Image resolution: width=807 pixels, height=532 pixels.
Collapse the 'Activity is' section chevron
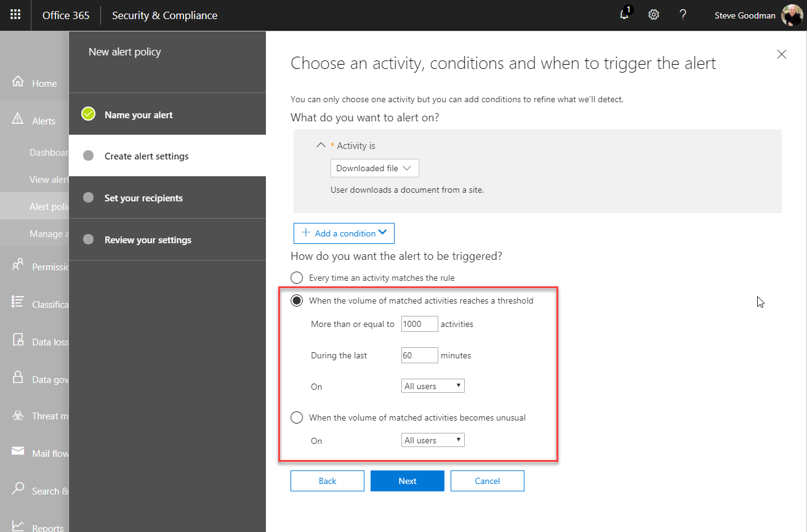(321, 144)
